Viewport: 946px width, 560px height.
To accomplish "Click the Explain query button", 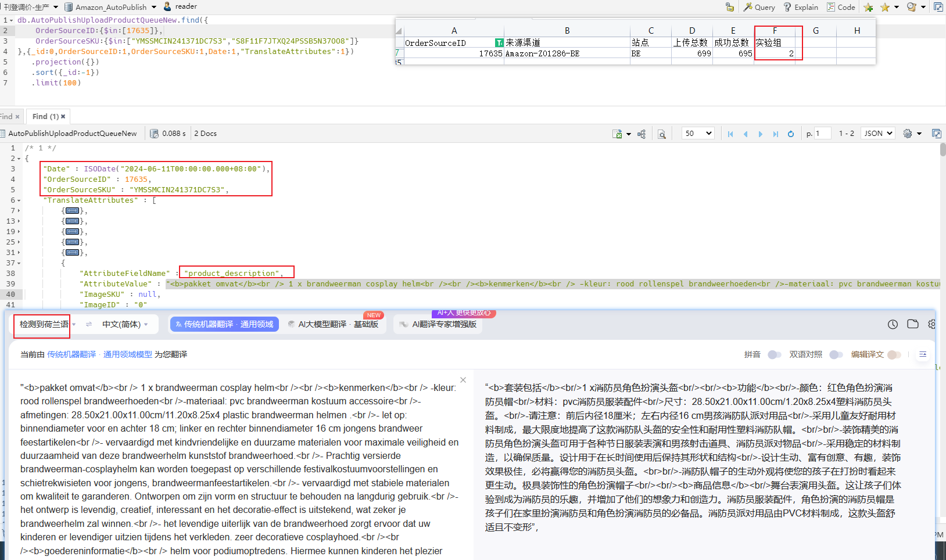I will click(801, 7).
